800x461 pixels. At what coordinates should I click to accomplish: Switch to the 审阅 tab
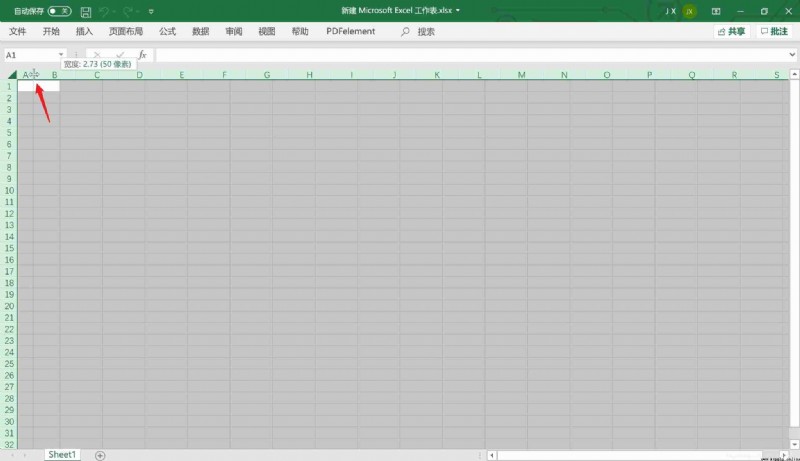click(234, 32)
